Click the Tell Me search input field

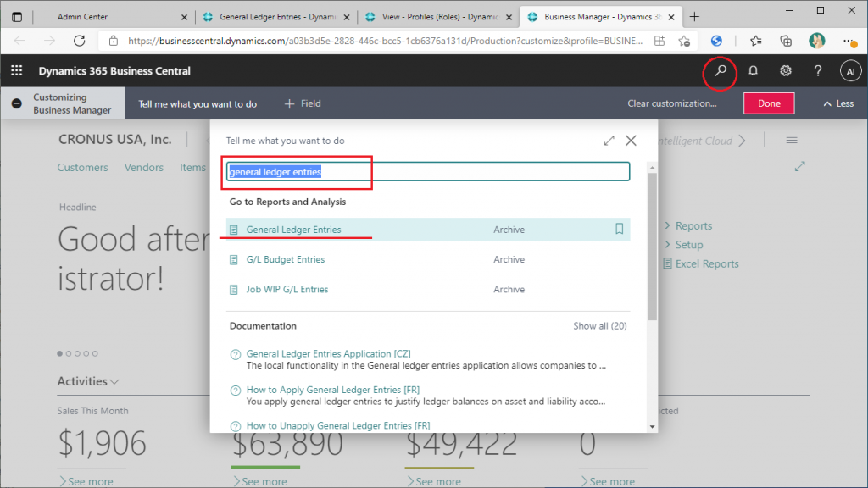pyautogui.click(x=428, y=171)
